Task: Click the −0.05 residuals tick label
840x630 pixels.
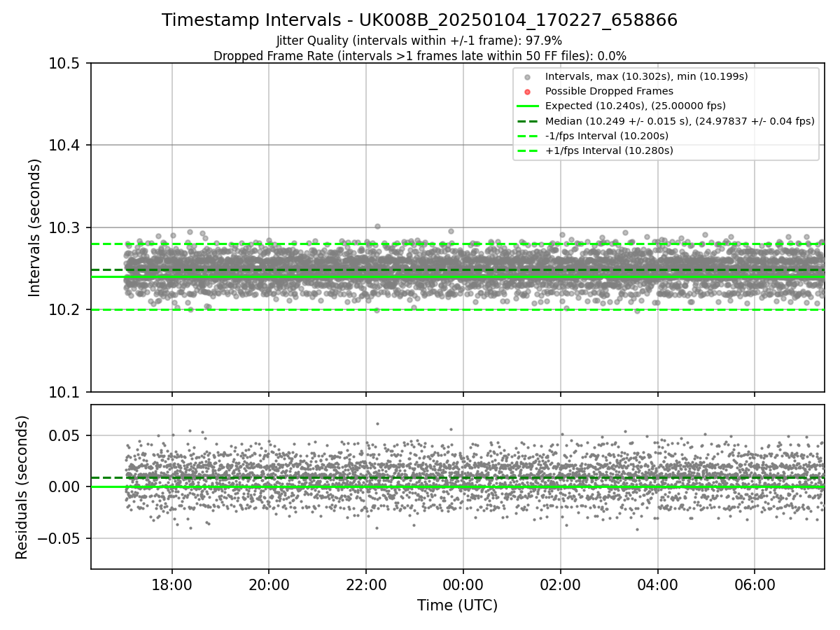Action: [x=57, y=539]
